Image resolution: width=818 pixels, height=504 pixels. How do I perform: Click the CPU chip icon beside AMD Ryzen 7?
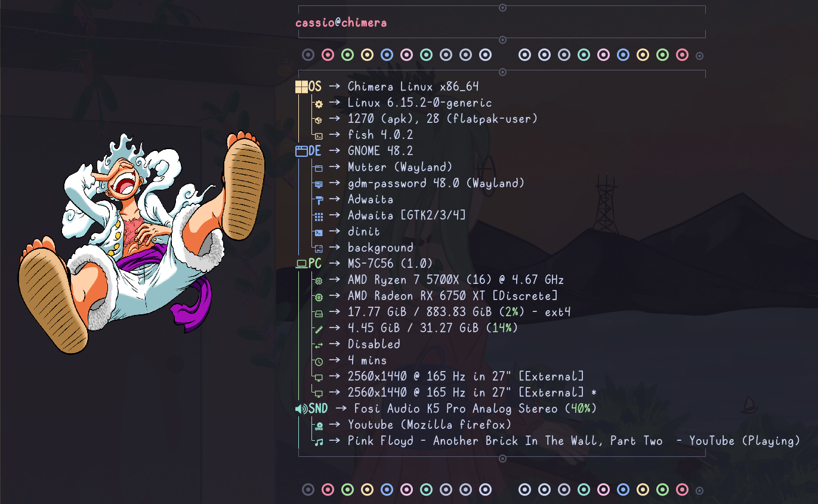click(x=319, y=280)
